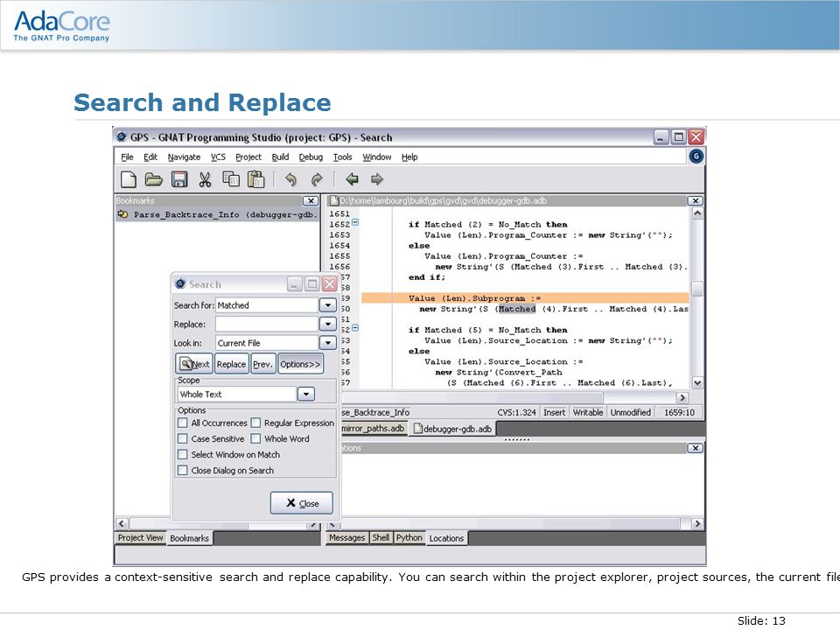
Task: Open the Search for history dropdown
Action: (328, 305)
